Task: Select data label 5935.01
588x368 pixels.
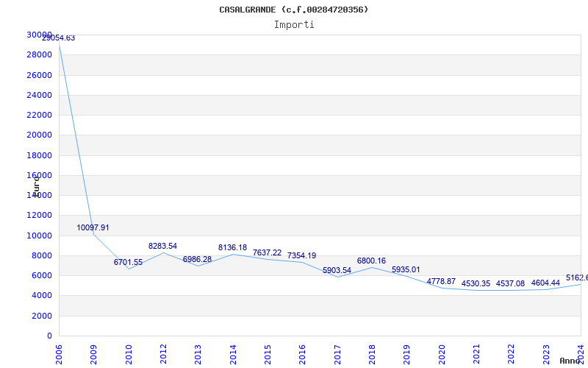Action: point(406,269)
